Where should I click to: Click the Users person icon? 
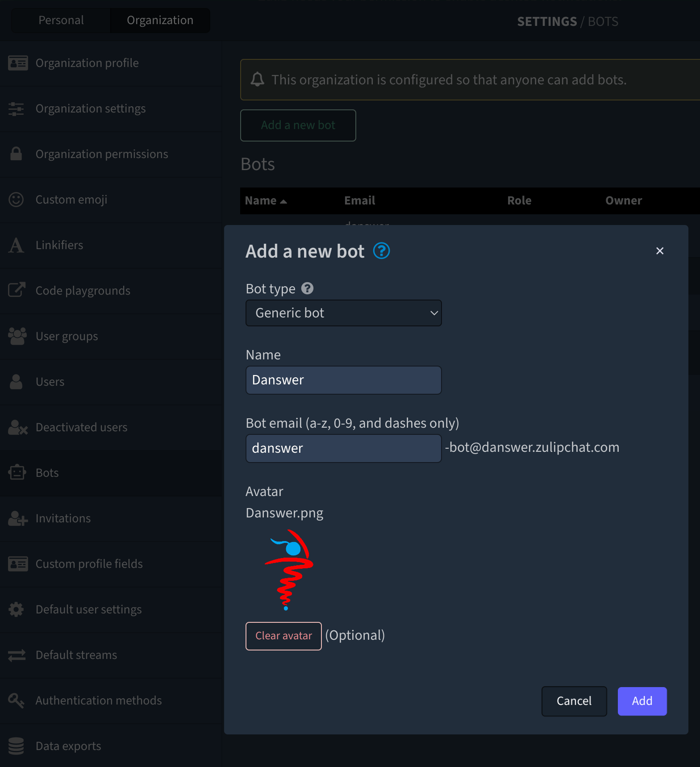pos(16,382)
